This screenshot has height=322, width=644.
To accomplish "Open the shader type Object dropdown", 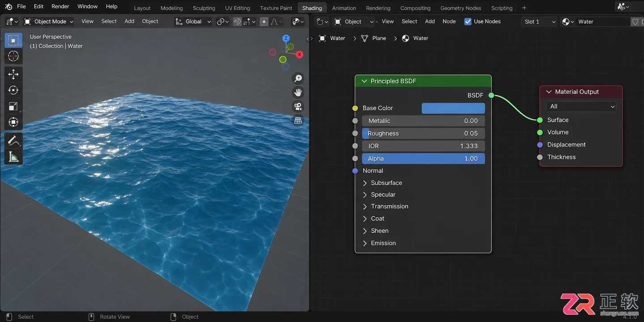I will click(x=353, y=21).
